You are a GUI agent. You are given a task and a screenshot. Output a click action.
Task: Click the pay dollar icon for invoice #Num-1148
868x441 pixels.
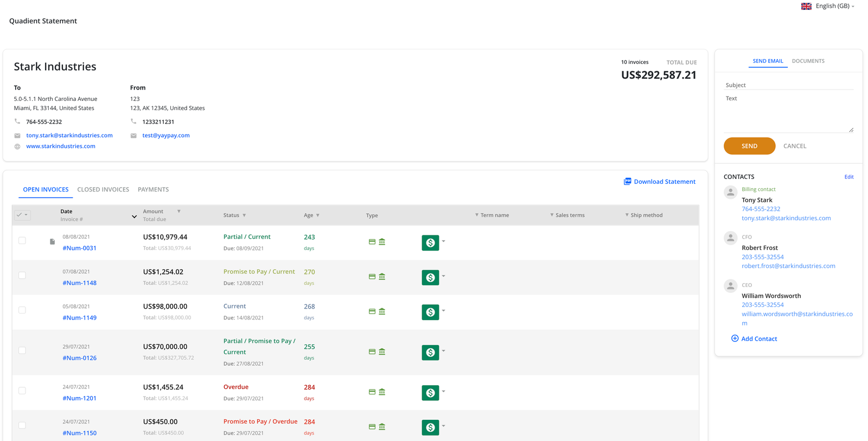click(430, 277)
